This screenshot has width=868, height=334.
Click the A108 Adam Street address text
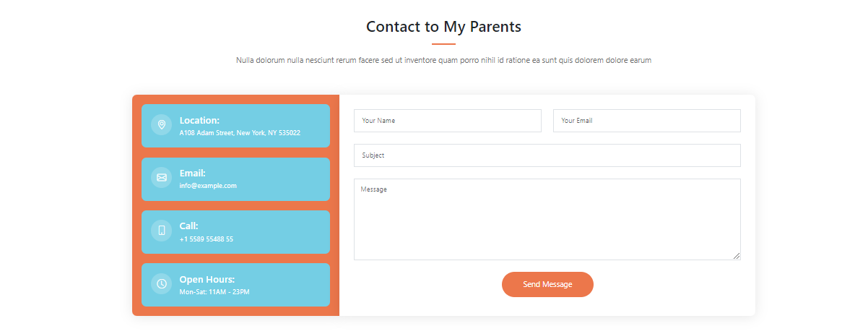[x=240, y=133]
